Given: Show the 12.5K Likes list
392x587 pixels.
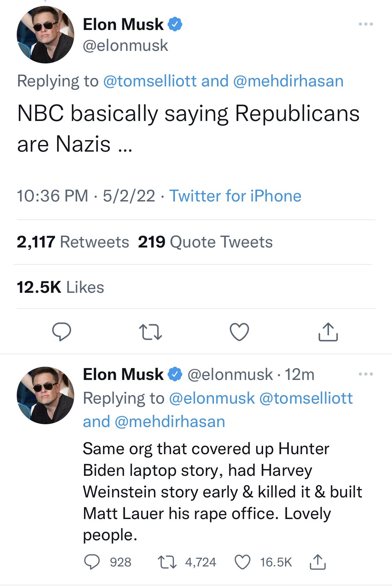Looking at the screenshot, I should point(60,287).
